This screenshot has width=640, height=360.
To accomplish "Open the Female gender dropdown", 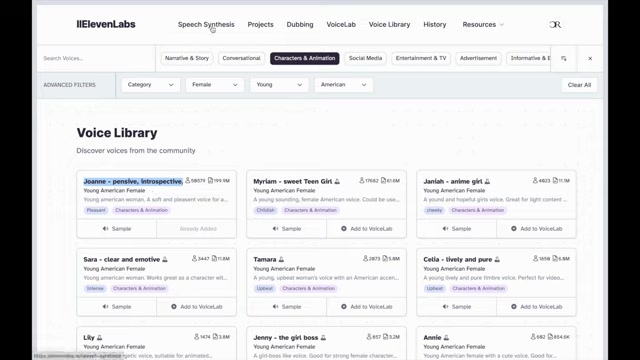I will tap(215, 85).
